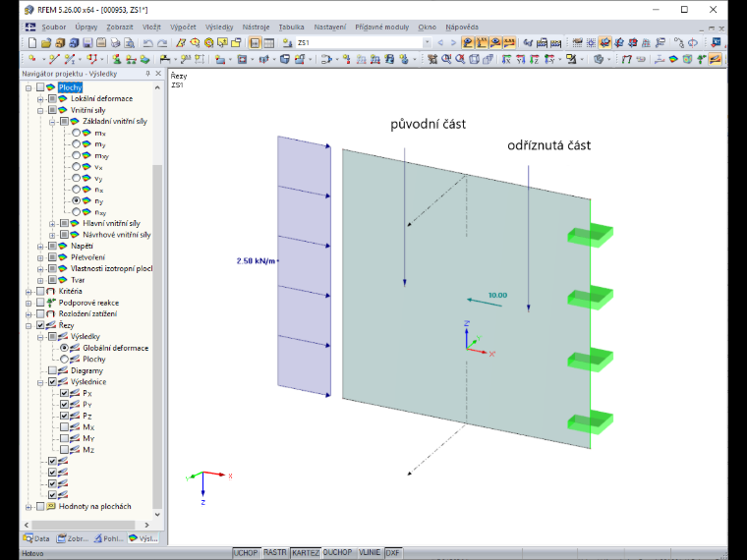The width and height of the screenshot is (747, 560).
Task: Click the Print icon
Action: [115, 43]
